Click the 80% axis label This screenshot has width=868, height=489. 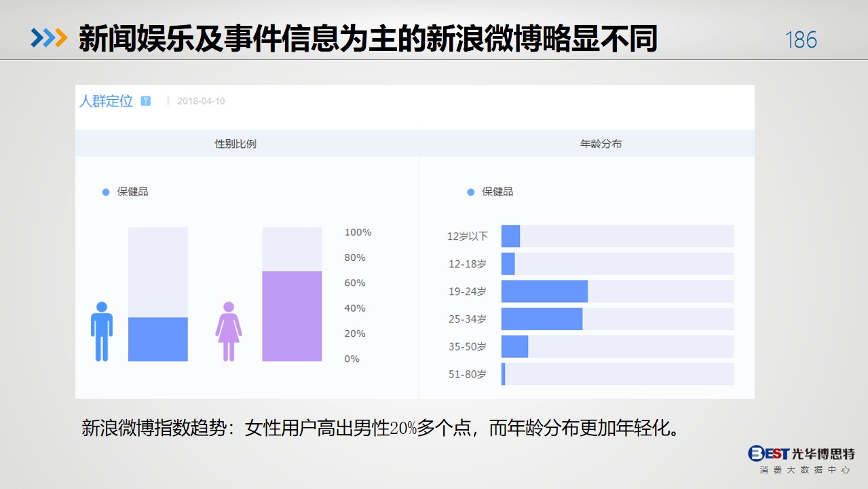point(355,257)
